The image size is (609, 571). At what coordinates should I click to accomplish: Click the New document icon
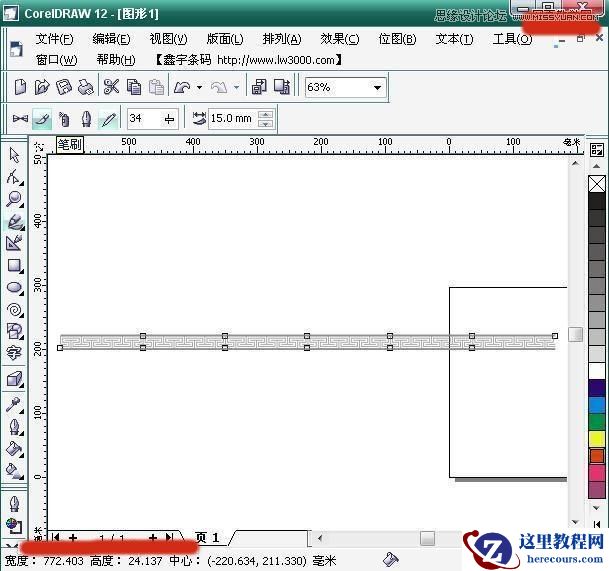point(19,87)
